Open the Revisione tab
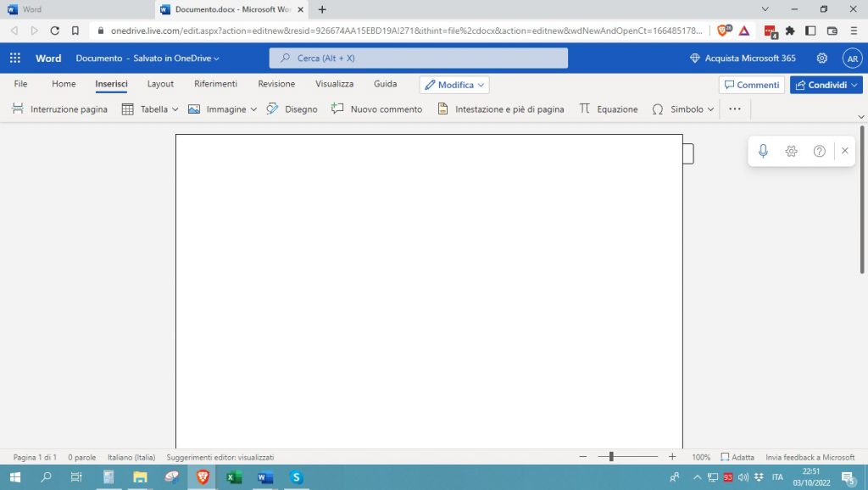Image resolution: width=868 pixels, height=490 pixels. (276, 84)
